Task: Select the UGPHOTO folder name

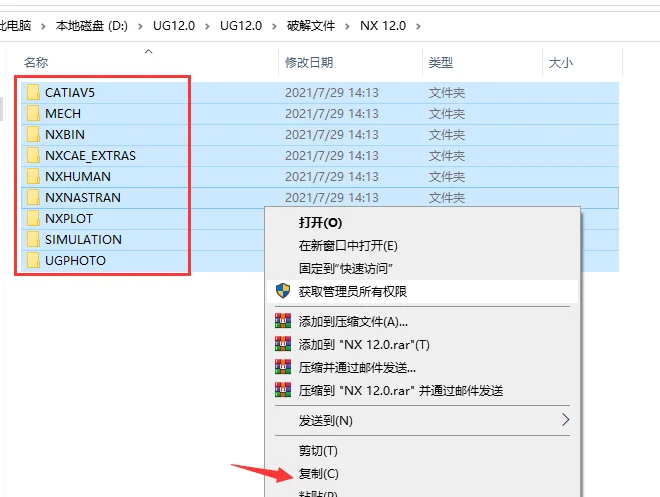Action: coord(75,261)
